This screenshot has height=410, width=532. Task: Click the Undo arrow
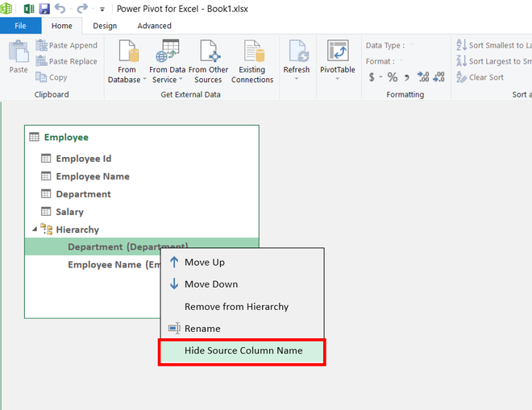tap(60, 9)
